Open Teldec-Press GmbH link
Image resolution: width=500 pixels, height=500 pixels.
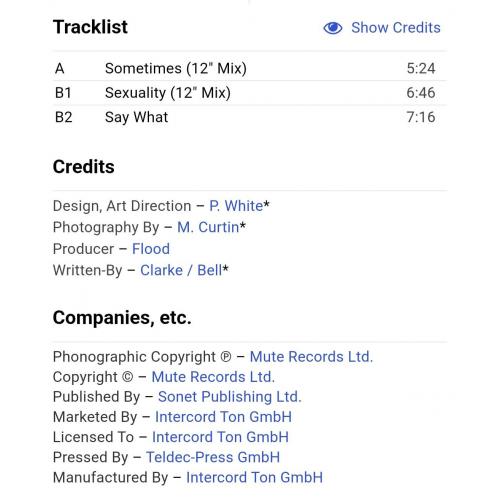(x=213, y=457)
